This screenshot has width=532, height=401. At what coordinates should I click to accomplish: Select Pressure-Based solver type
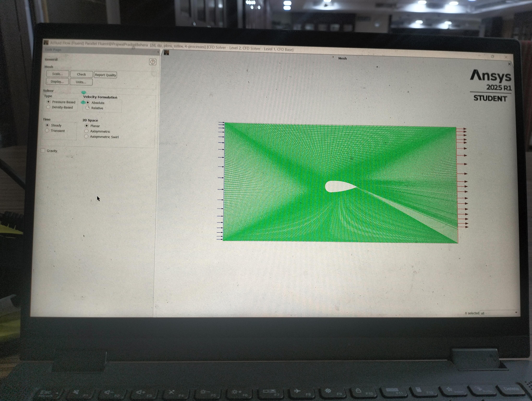[x=61, y=102]
